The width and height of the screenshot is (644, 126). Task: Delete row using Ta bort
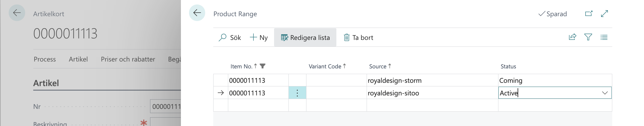(358, 37)
